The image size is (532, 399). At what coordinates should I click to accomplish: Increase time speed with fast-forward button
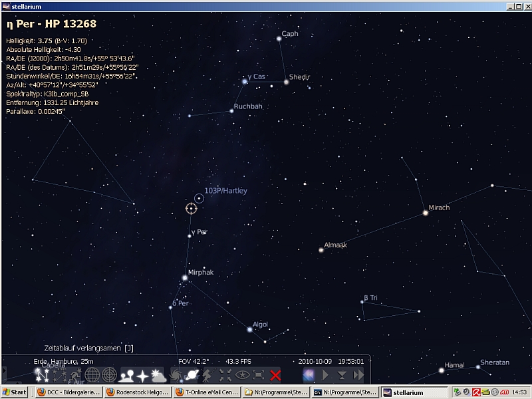tap(359, 376)
